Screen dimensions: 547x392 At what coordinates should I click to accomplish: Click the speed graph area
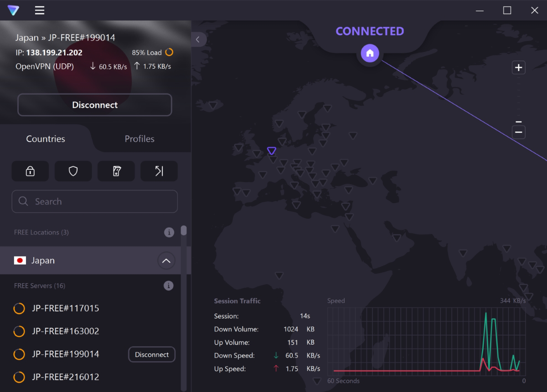click(426, 341)
